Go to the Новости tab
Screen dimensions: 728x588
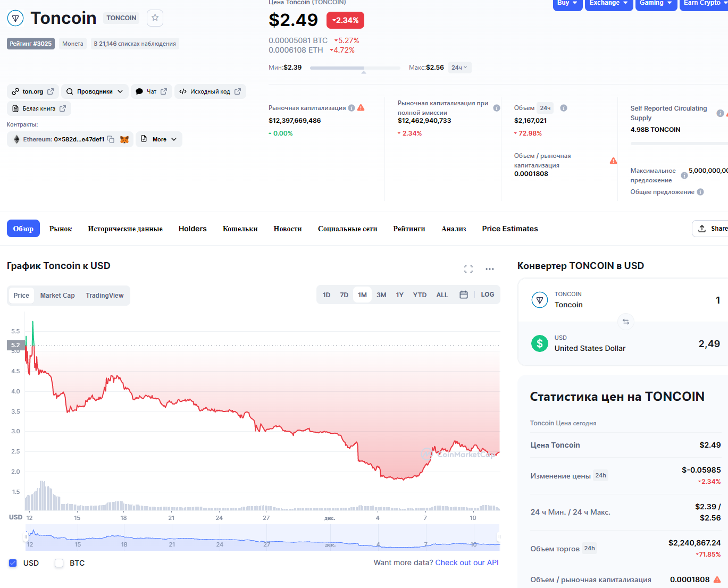point(288,229)
